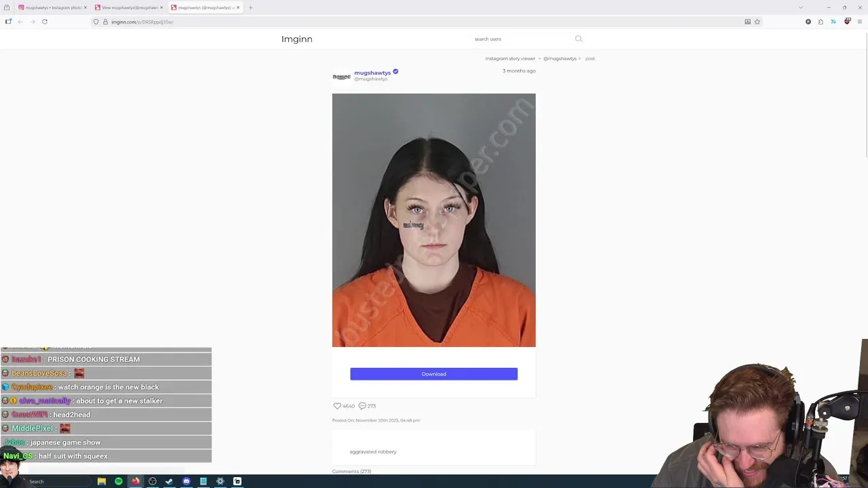Switch to the 'View mugshawtys' tab
The image size is (868, 488).
[129, 7]
